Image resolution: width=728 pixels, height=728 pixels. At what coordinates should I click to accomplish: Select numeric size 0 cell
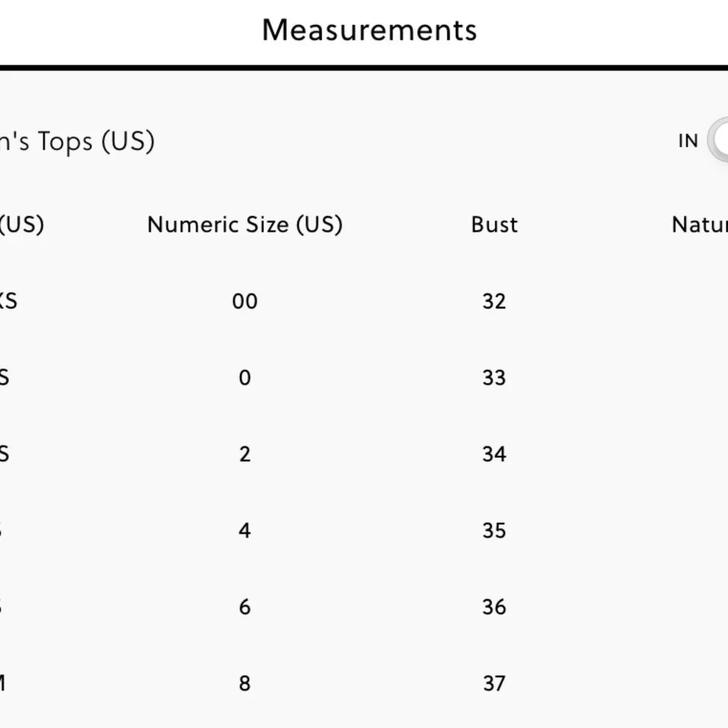click(245, 378)
